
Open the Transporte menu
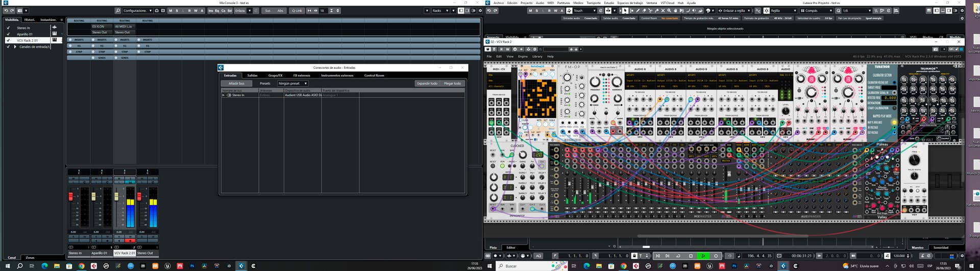[x=594, y=3]
